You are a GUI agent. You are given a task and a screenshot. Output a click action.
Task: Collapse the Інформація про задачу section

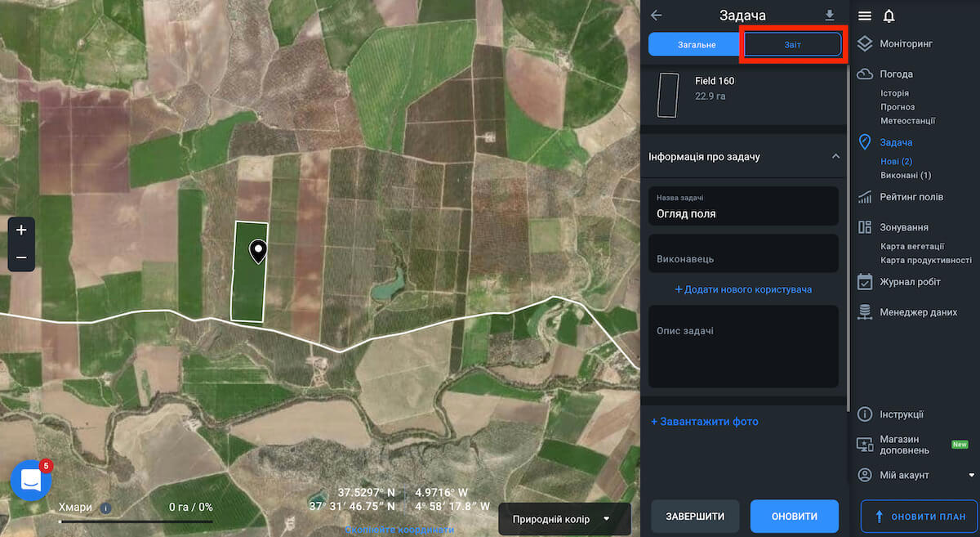pos(835,156)
